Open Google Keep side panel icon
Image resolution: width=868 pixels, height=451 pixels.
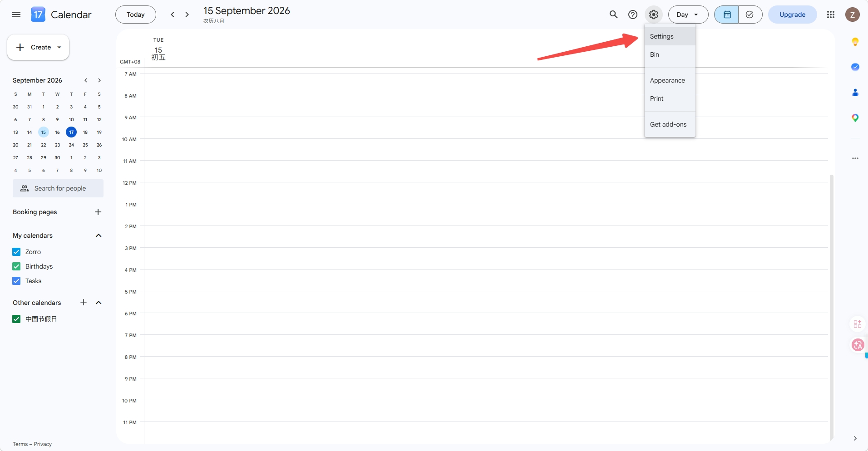(855, 42)
